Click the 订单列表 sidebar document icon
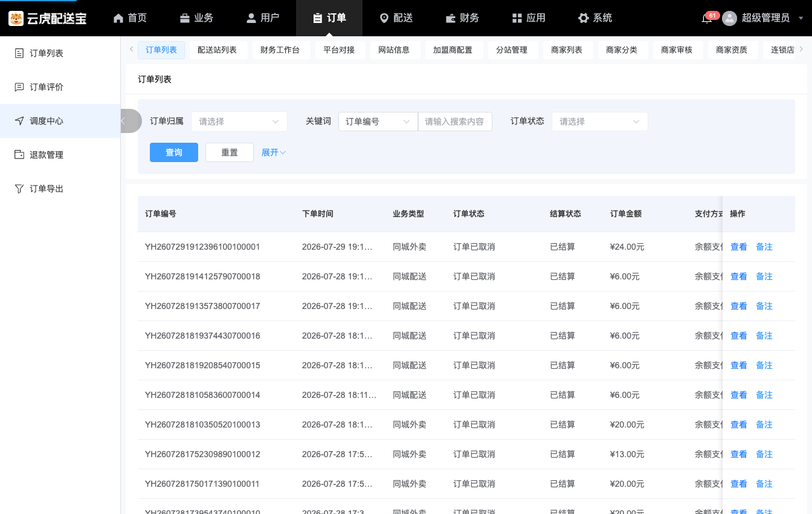 pos(19,53)
